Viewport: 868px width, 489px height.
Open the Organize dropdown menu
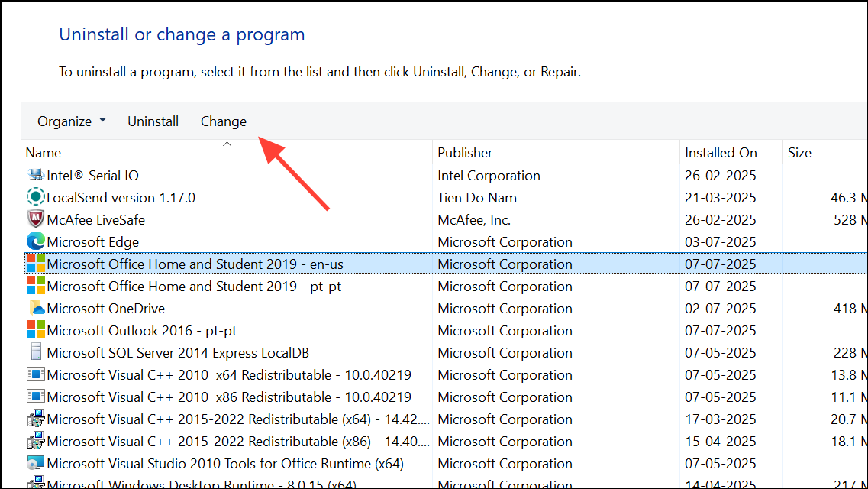[72, 121]
